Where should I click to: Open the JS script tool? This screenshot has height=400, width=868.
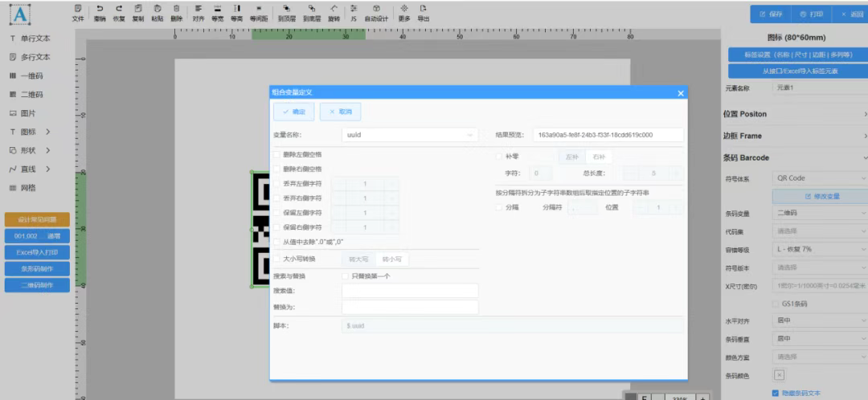[x=354, y=13]
